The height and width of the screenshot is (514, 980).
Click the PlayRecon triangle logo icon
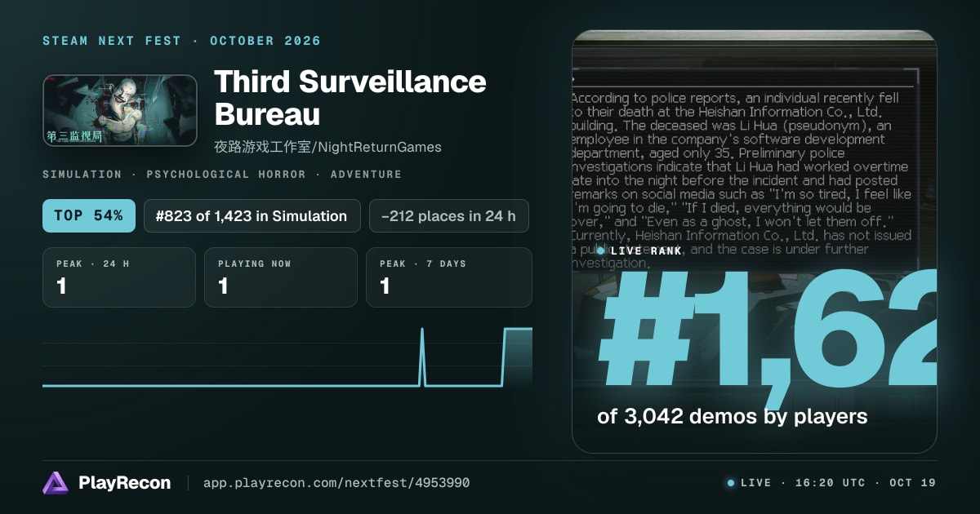click(55, 483)
